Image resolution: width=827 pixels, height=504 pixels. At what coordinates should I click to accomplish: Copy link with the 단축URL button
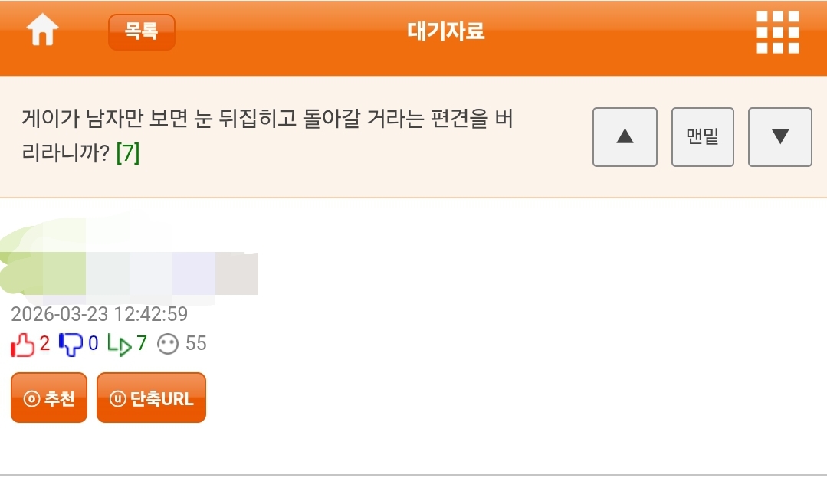point(151,398)
